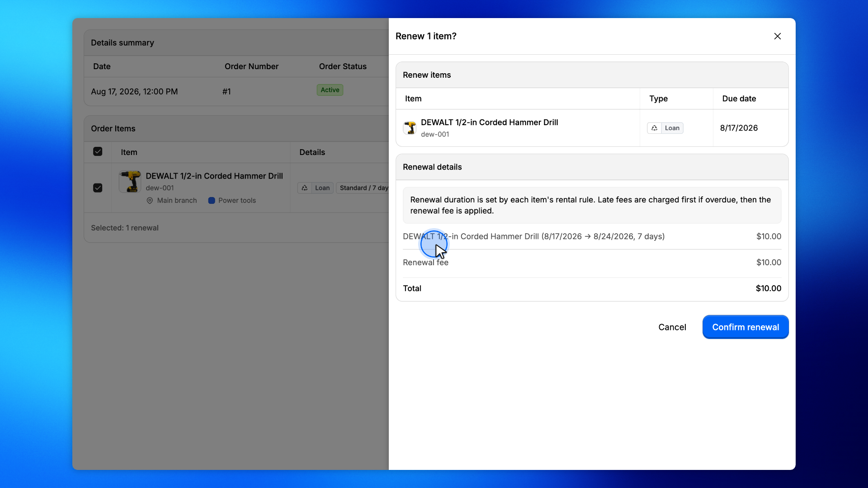This screenshot has height=488, width=868.
Task: Click the Standard / 7 day rule tag
Action: [x=363, y=188]
